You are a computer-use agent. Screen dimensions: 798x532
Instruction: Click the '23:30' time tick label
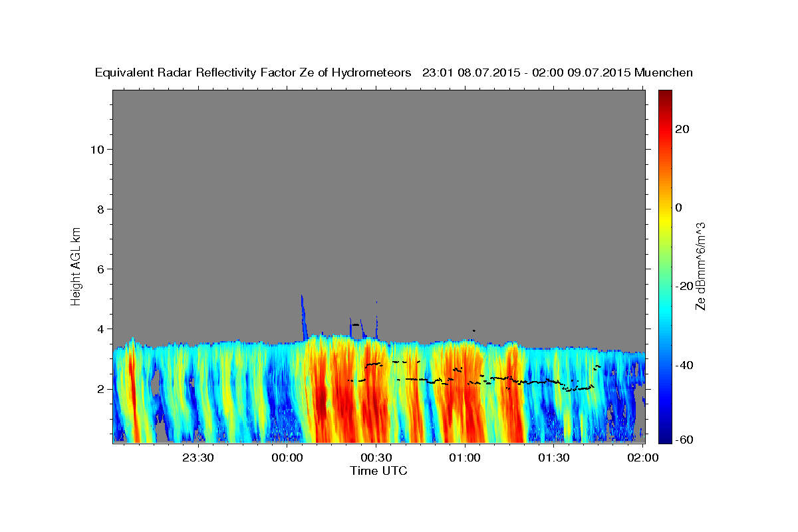(x=198, y=458)
